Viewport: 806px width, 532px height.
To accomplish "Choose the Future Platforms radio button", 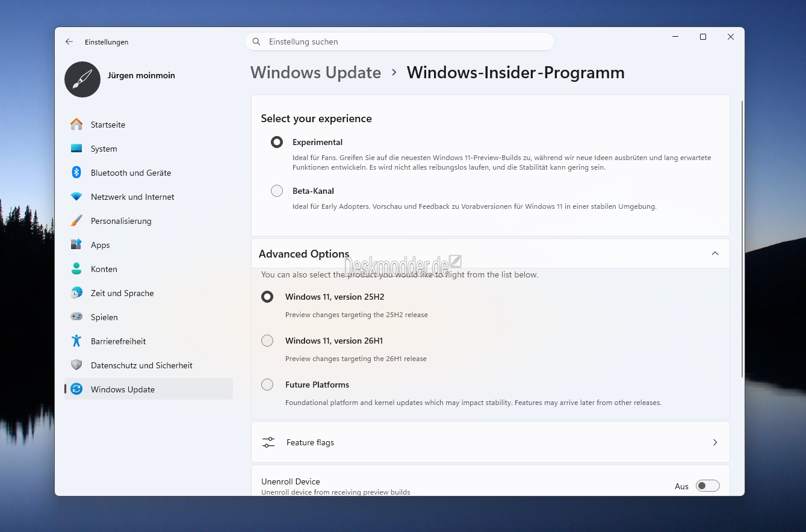I will tap(267, 385).
